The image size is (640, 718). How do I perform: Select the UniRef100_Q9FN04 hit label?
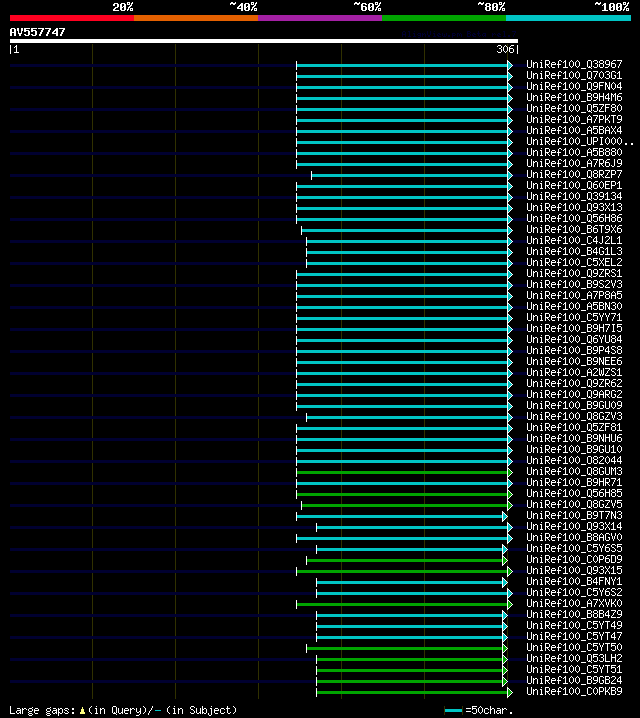pos(574,86)
